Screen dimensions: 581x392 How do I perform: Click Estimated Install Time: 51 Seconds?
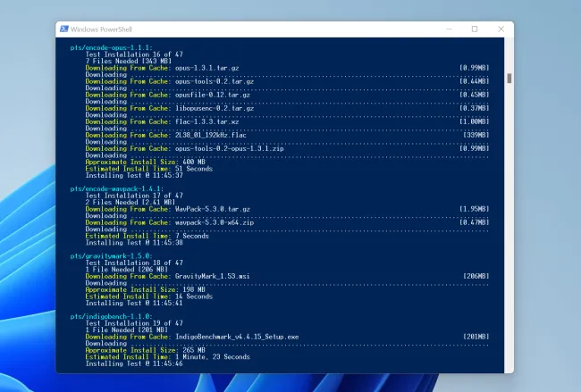(x=149, y=169)
